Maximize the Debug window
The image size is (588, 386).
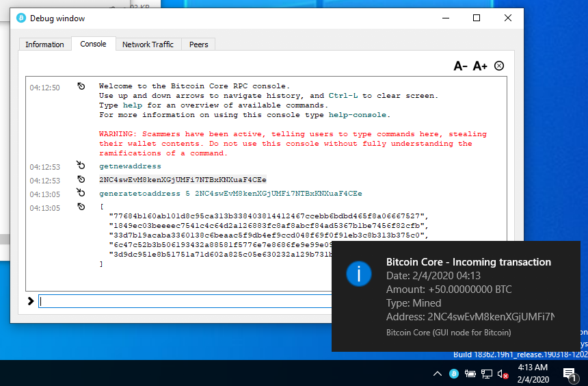point(477,18)
